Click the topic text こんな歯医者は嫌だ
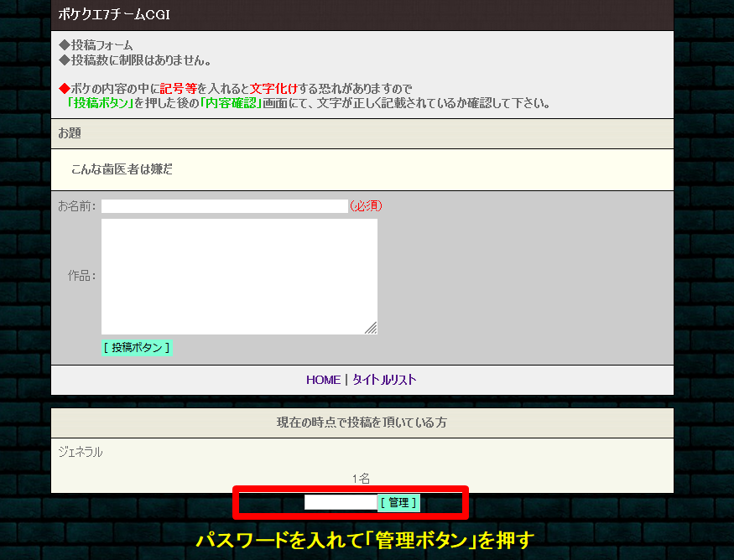The width and height of the screenshot is (734, 560). point(122,169)
